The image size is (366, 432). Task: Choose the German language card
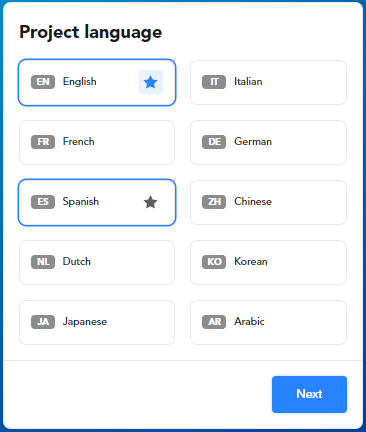(268, 142)
